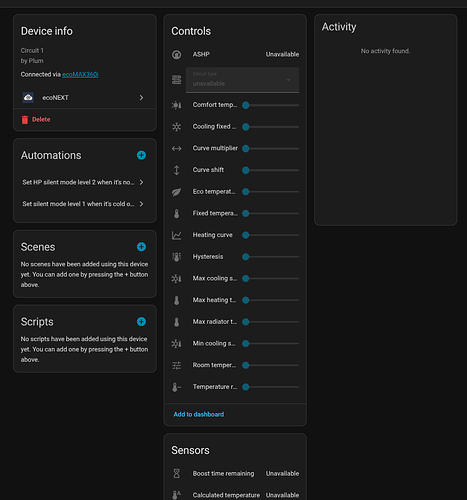Click the Curve multiplier horizontal arrows icon
467x500 pixels.
click(176, 148)
